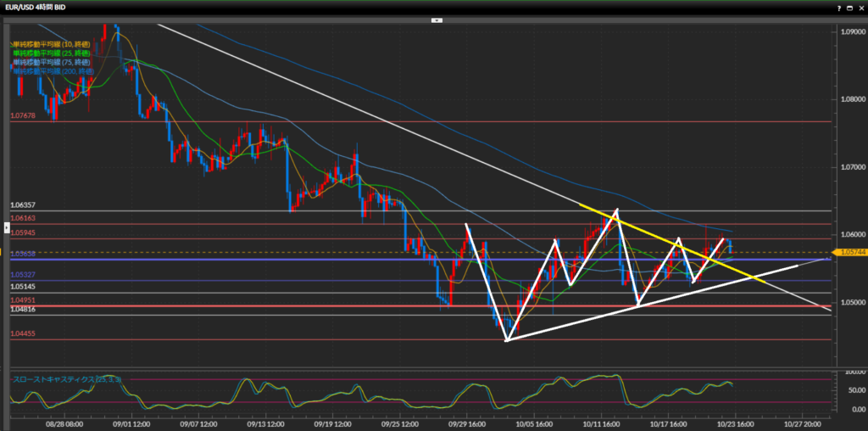This screenshot has width=868, height=431.
Task: Select the 1.06357 horizontal line label
Action: coord(23,205)
